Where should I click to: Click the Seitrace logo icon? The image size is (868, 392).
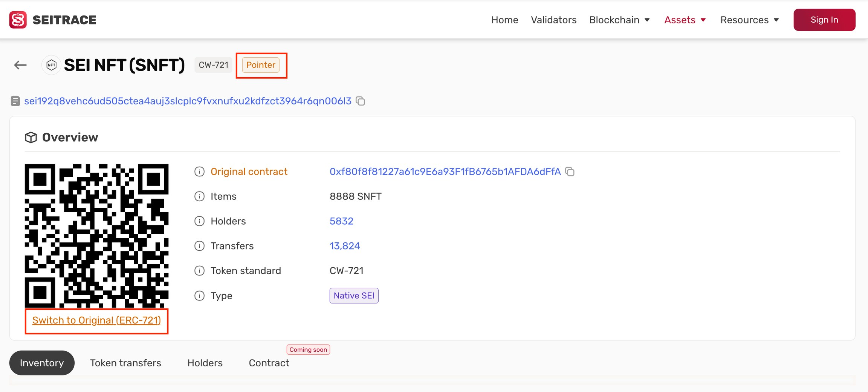point(18,20)
